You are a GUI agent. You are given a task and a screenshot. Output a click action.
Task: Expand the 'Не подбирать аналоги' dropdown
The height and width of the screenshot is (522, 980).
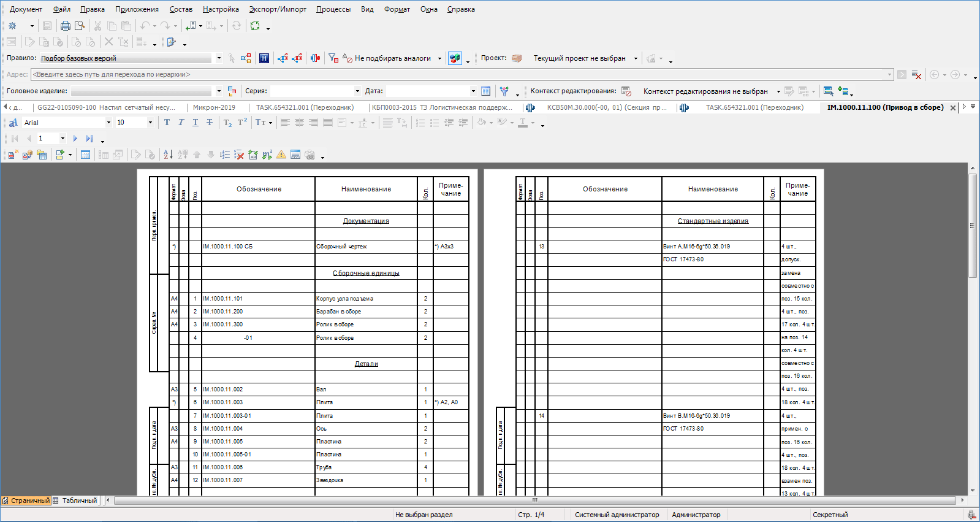coord(439,59)
